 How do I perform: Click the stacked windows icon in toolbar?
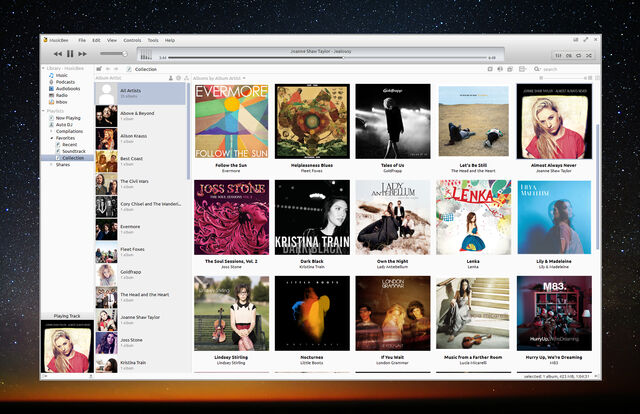point(510,69)
